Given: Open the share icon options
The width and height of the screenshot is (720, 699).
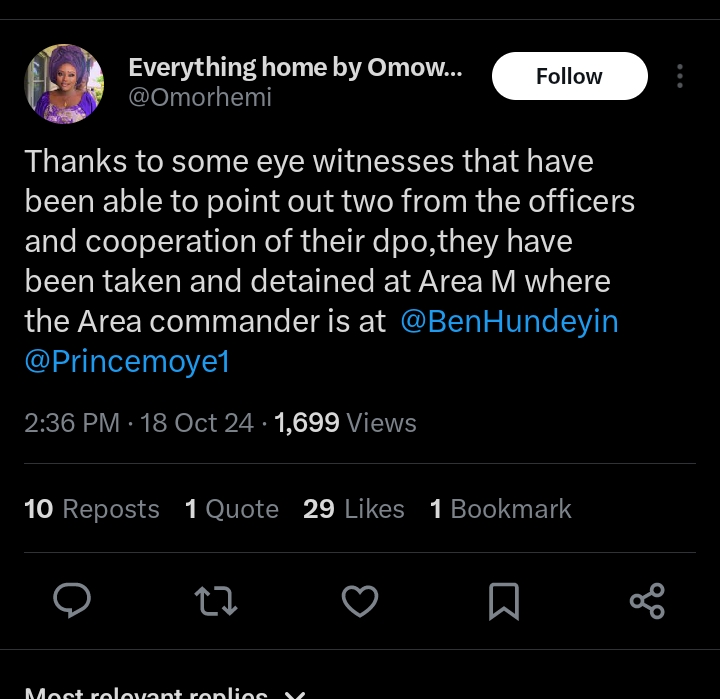Looking at the screenshot, I should coord(647,600).
